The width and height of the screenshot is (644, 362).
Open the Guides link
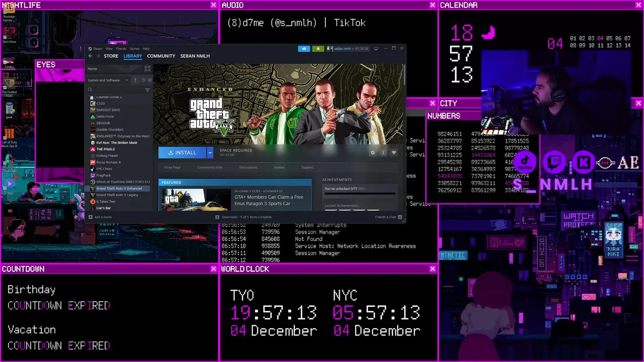tap(279, 167)
